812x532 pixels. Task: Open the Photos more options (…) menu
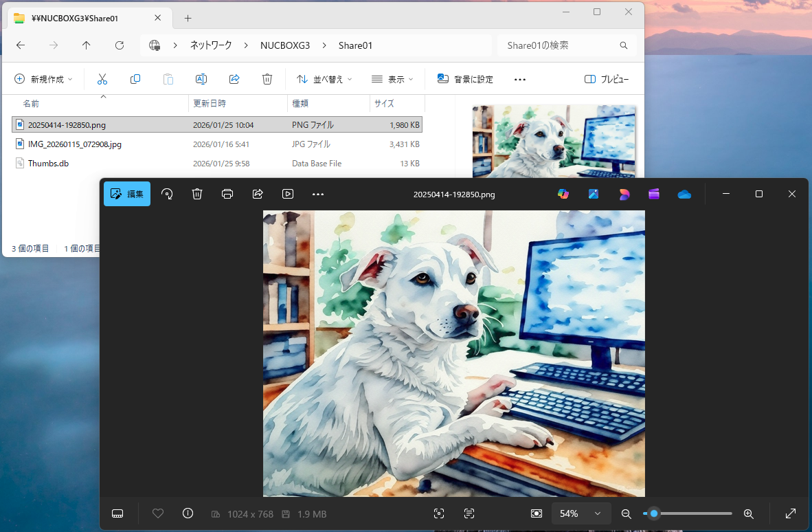[318, 194]
